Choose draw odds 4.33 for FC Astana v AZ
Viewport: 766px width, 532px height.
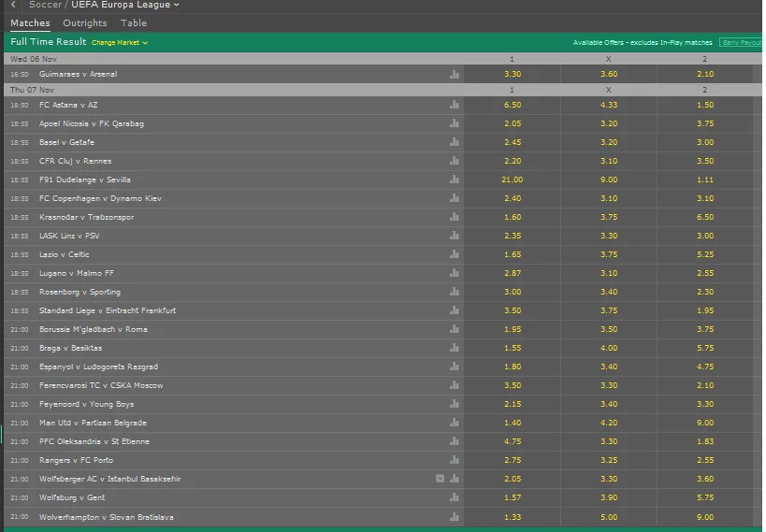[x=609, y=105]
